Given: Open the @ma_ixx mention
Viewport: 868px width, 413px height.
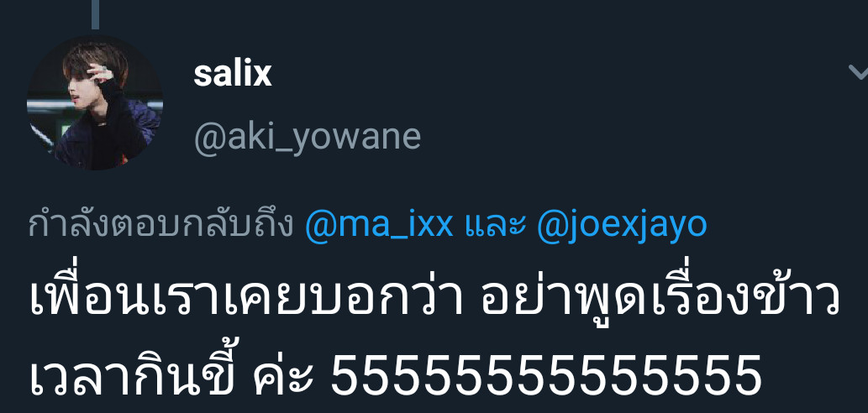Looking at the screenshot, I should 379,225.
